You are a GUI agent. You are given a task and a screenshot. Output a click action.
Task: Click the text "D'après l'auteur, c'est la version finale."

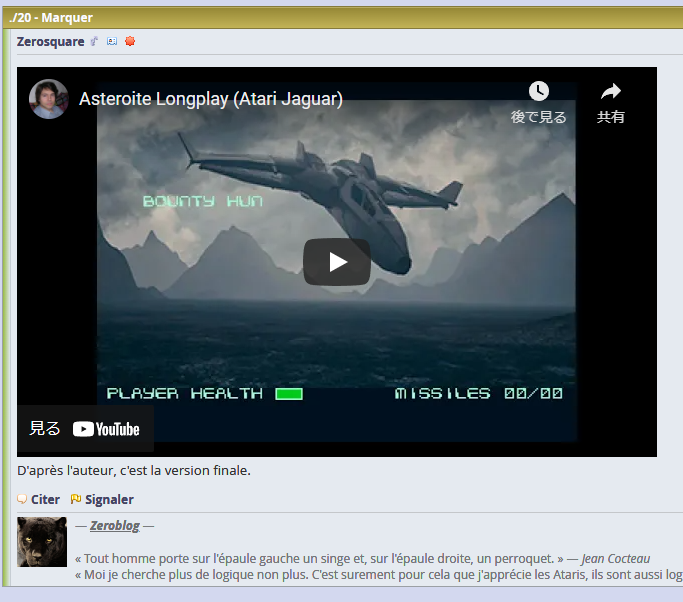(x=134, y=470)
